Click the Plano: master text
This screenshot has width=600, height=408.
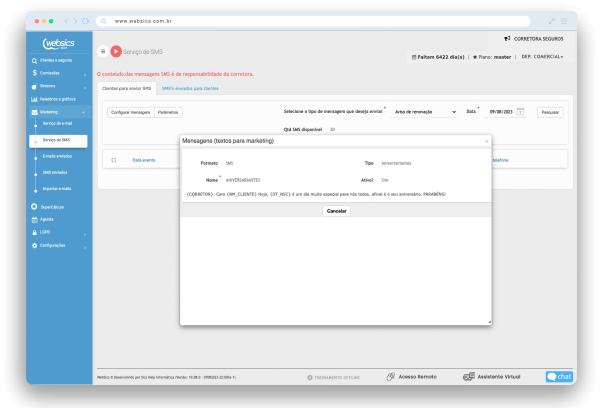click(x=492, y=57)
